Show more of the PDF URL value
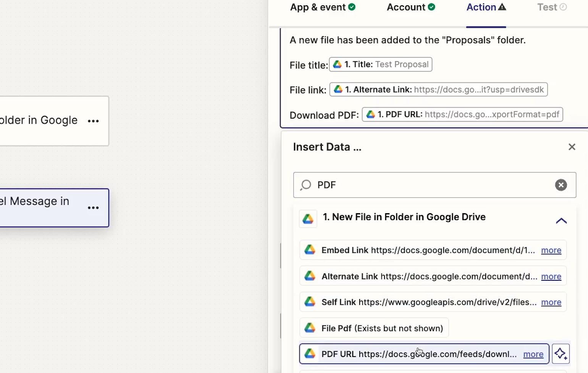 tap(533, 354)
